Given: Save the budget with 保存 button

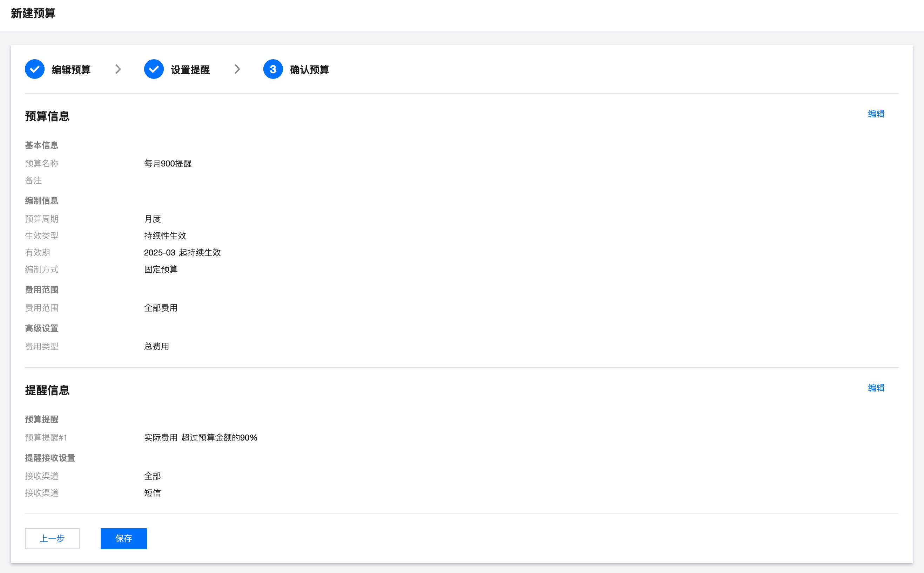Looking at the screenshot, I should 123,538.
